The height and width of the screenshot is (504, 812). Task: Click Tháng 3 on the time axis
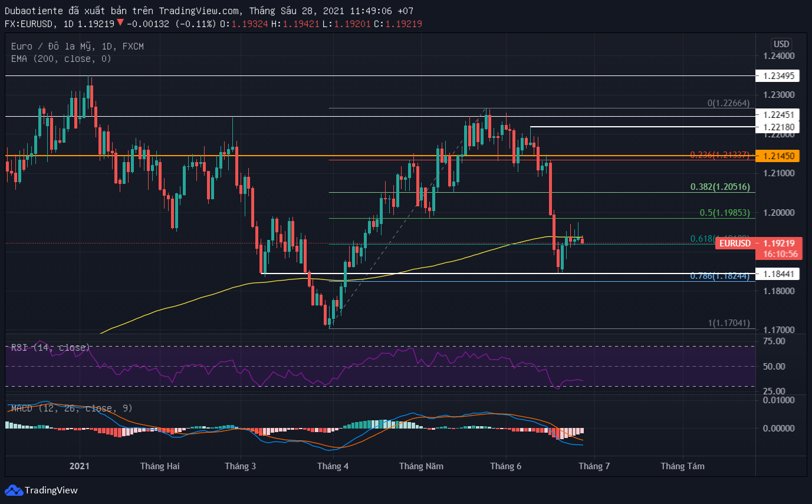[x=241, y=466]
